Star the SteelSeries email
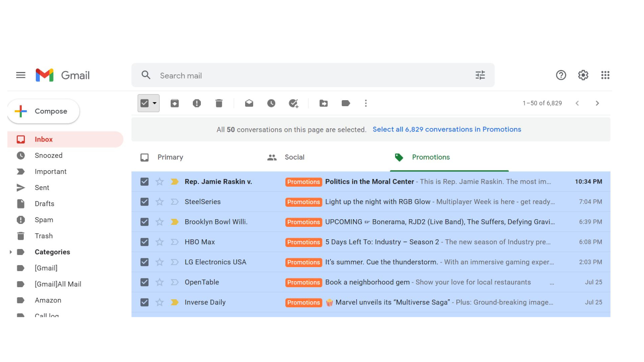 (x=160, y=202)
